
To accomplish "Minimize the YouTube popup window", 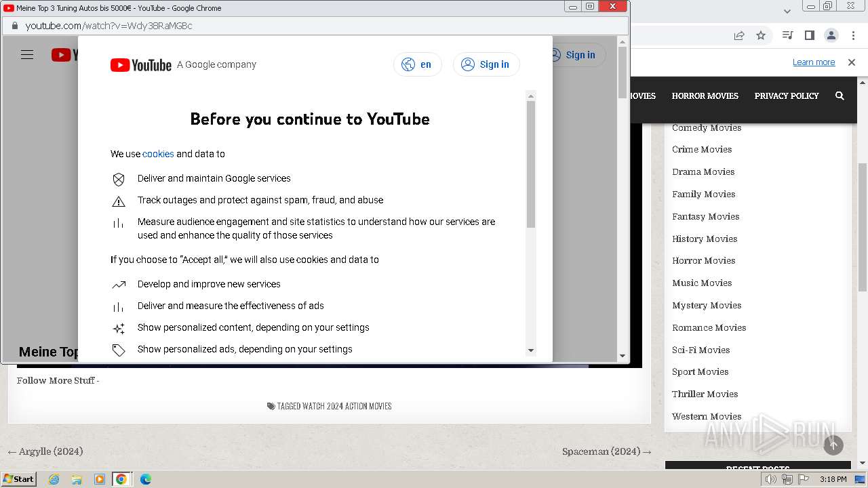I will tap(573, 7).
